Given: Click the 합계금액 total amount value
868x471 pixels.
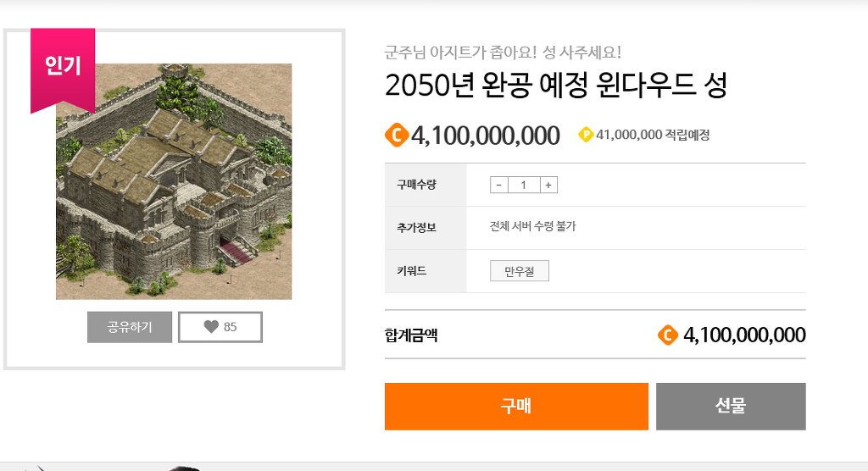Looking at the screenshot, I should [744, 335].
